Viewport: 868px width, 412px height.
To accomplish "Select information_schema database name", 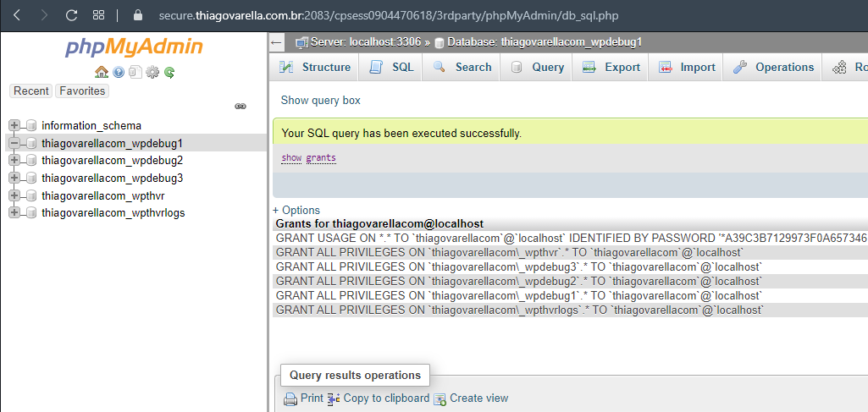I will pyautogui.click(x=91, y=125).
